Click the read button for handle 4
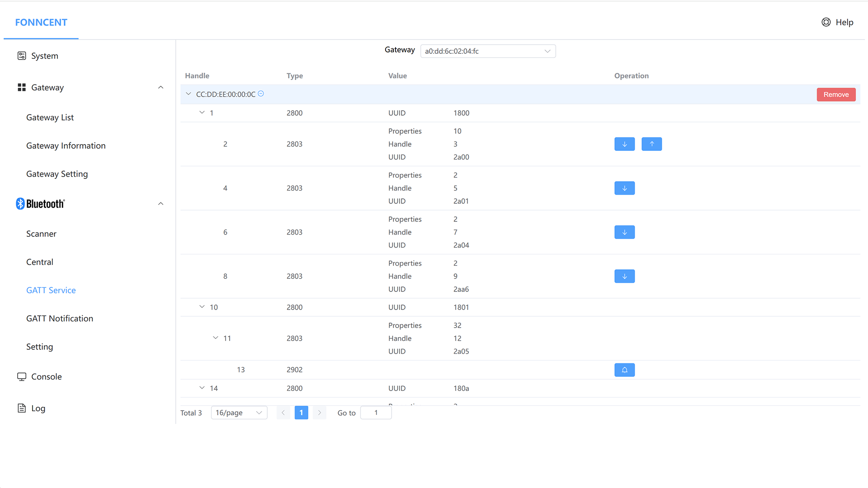This screenshot has width=868, height=488. [x=624, y=188]
